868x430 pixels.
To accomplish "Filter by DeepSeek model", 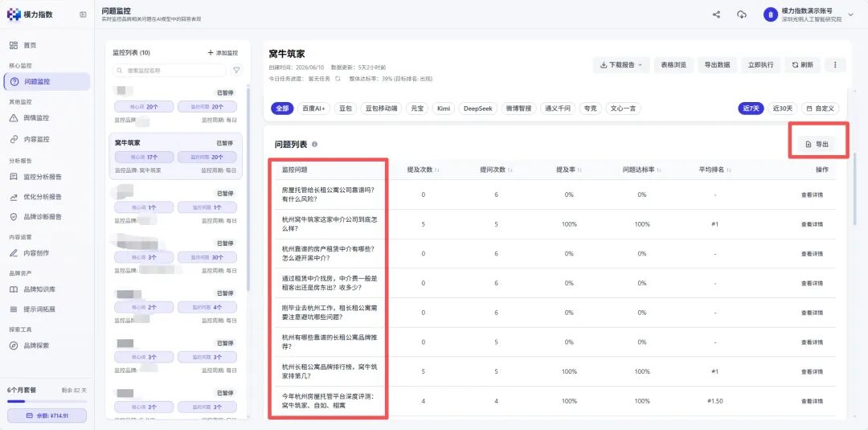I will (x=478, y=109).
